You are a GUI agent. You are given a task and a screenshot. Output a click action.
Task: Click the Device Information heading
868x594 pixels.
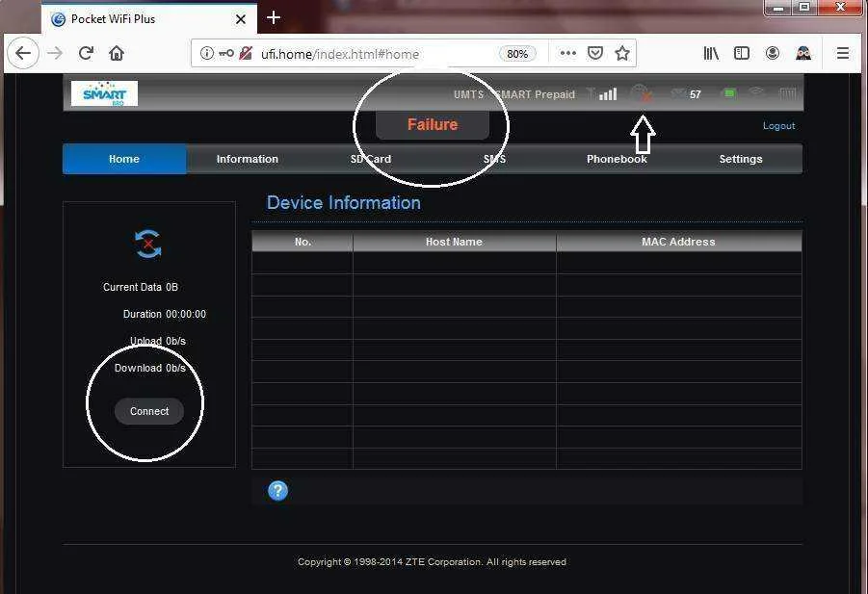coord(344,203)
